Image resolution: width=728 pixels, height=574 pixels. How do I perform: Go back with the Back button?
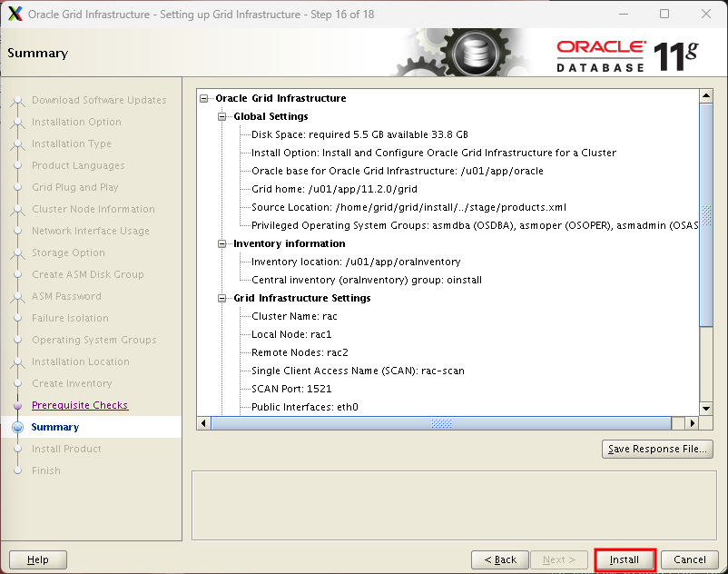500,560
